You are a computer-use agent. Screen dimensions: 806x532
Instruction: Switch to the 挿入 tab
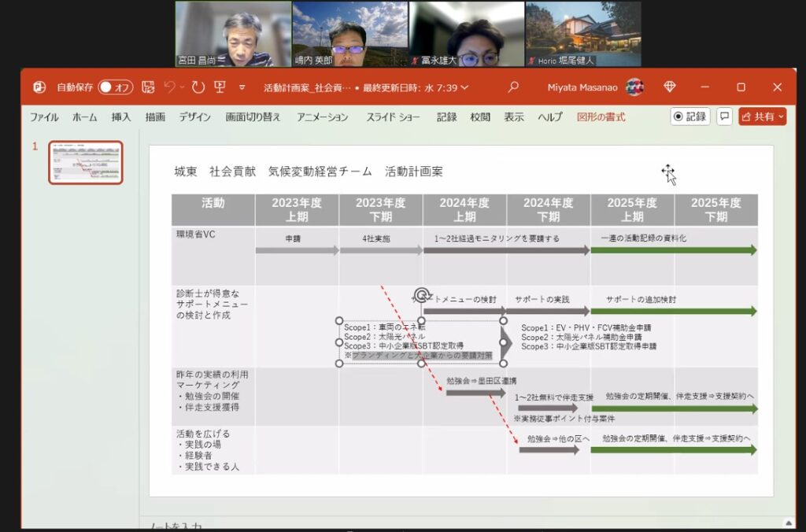[121, 117]
